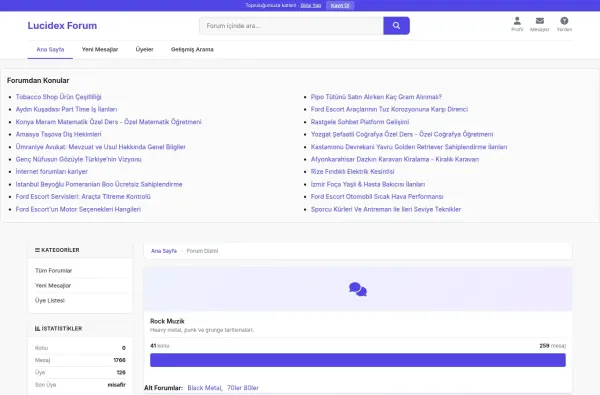The image size is (600, 395).
Task: Open the Yardım question mark icon
Action: [564, 24]
